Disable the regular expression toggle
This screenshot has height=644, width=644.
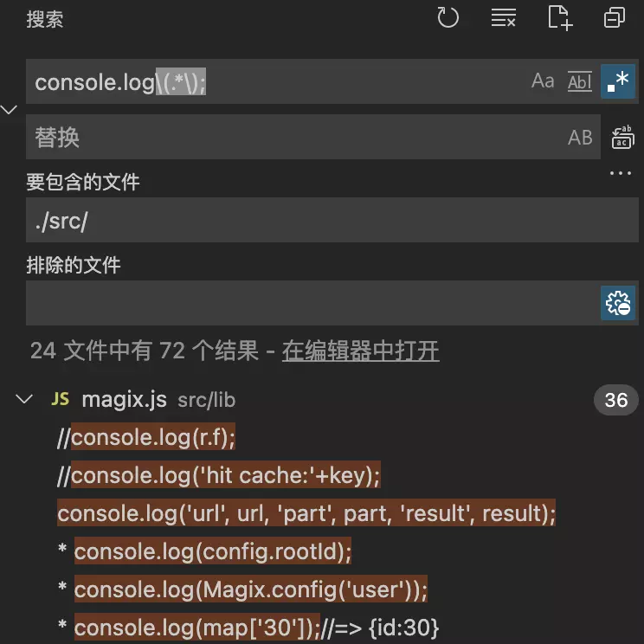[x=618, y=80]
